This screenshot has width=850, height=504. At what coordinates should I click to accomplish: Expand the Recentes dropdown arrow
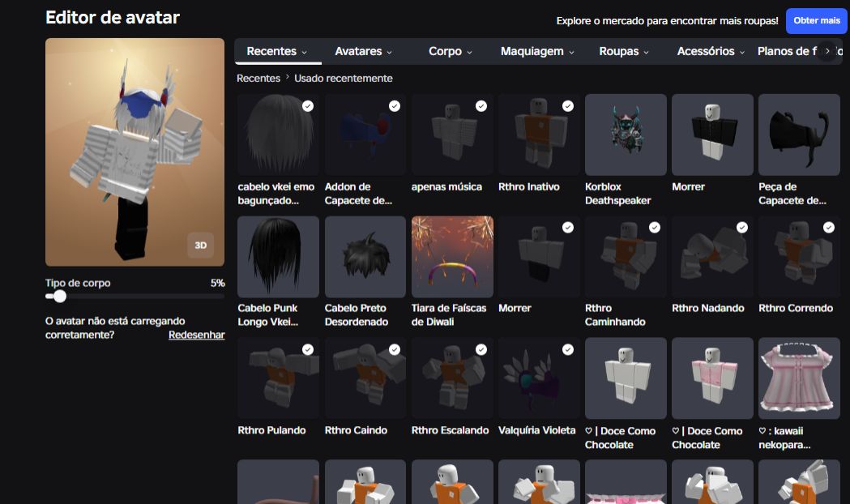[x=304, y=53]
